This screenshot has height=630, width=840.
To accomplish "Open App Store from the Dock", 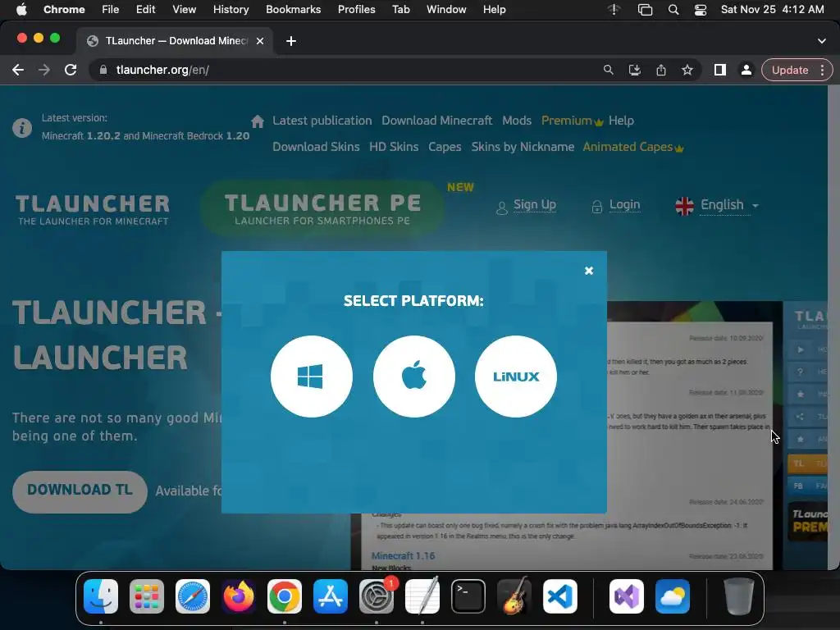I will pyautogui.click(x=331, y=597).
